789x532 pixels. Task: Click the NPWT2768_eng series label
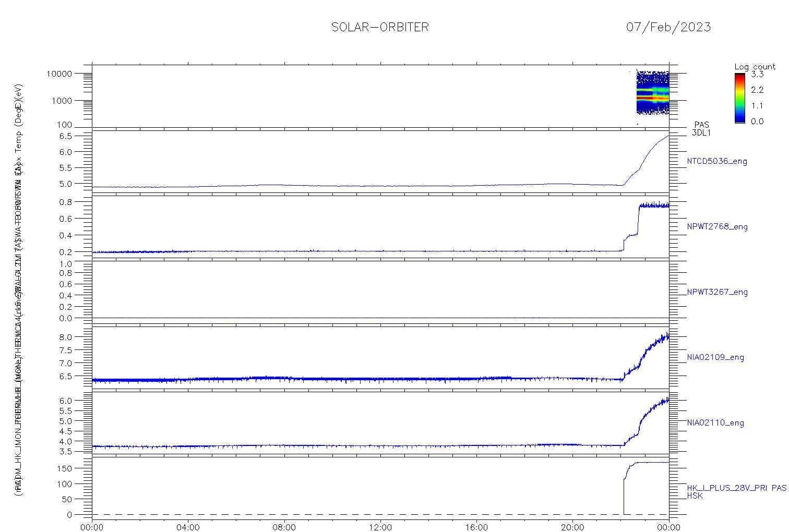tap(717, 226)
